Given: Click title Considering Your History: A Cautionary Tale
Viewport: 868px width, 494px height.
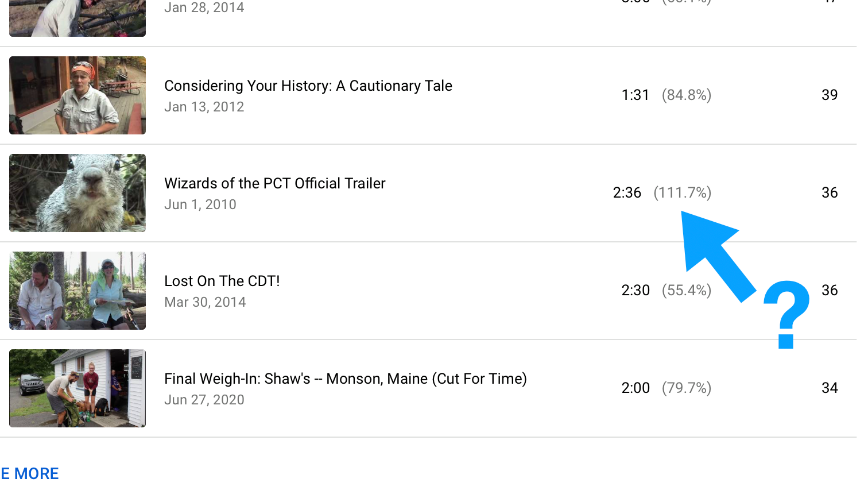Looking at the screenshot, I should (x=308, y=86).
